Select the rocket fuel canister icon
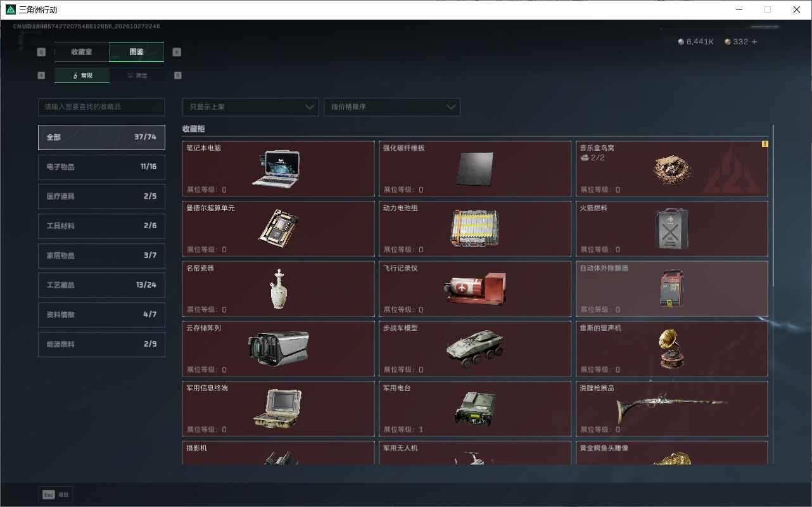Viewport: 812px width, 507px height. (672, 229)
